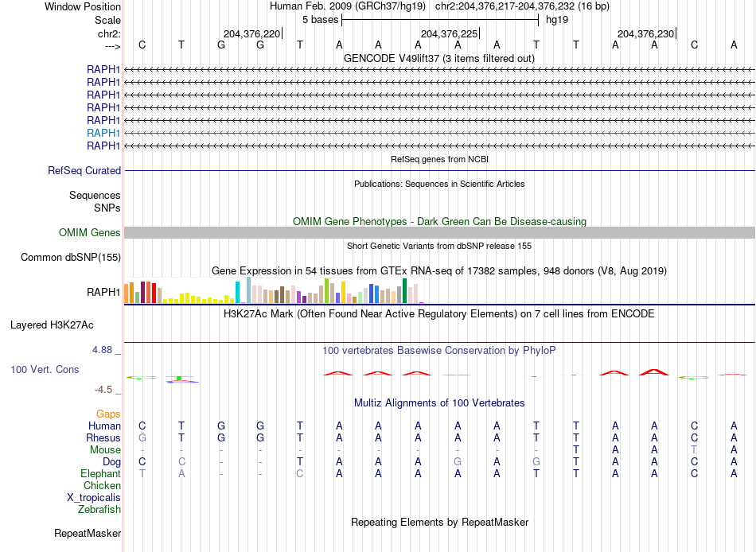Click the -4.5 PhyloP lower limit value
The width and height of the screenshot is (756, 552).
click(103, 390)
